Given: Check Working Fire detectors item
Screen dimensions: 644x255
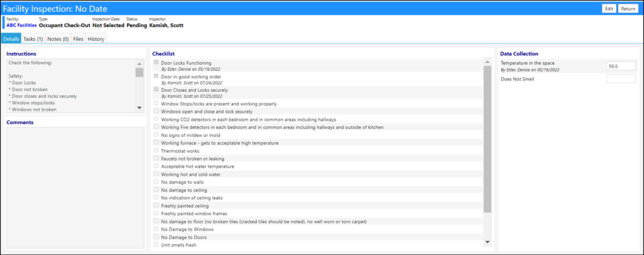Looking at the screenshot, I should point(156,127).
